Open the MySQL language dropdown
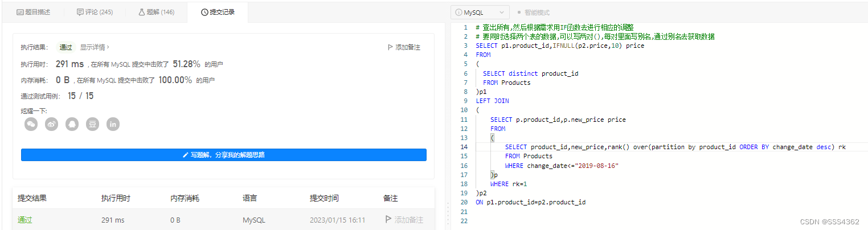 tap(480, 12)
